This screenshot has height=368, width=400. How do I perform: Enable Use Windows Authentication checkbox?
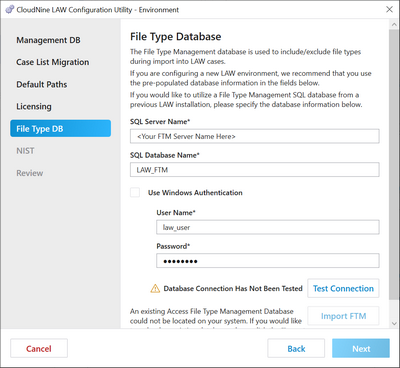tap(135, 192)
